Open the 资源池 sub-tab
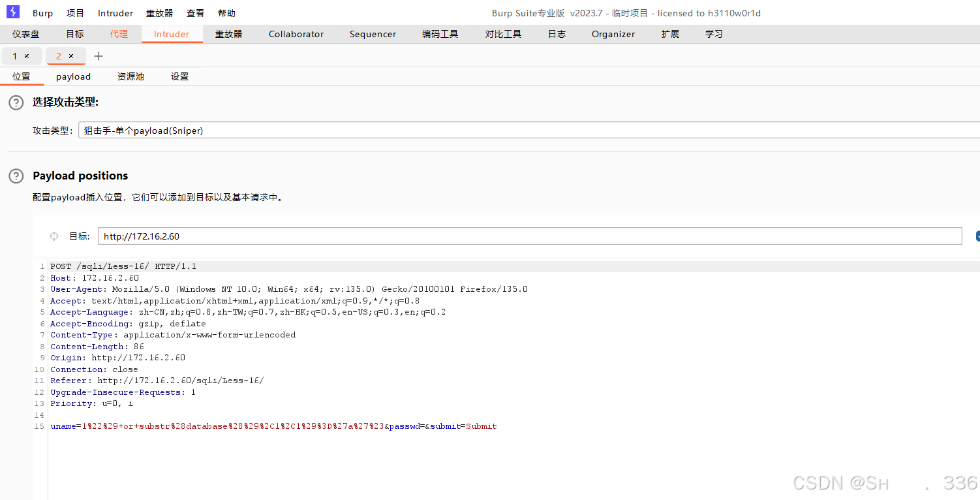The width and height of the screenshot is (980, 500). (x=130, y=76)
